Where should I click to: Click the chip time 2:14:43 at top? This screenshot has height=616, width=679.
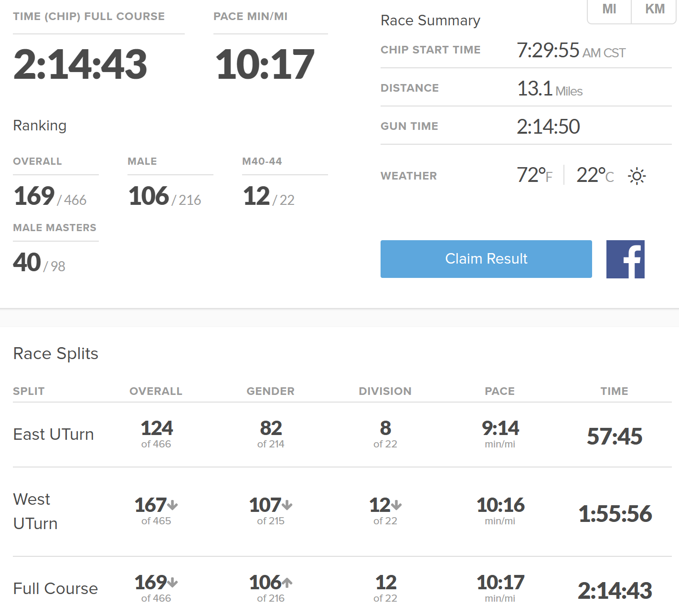click(x=80, y=64)
